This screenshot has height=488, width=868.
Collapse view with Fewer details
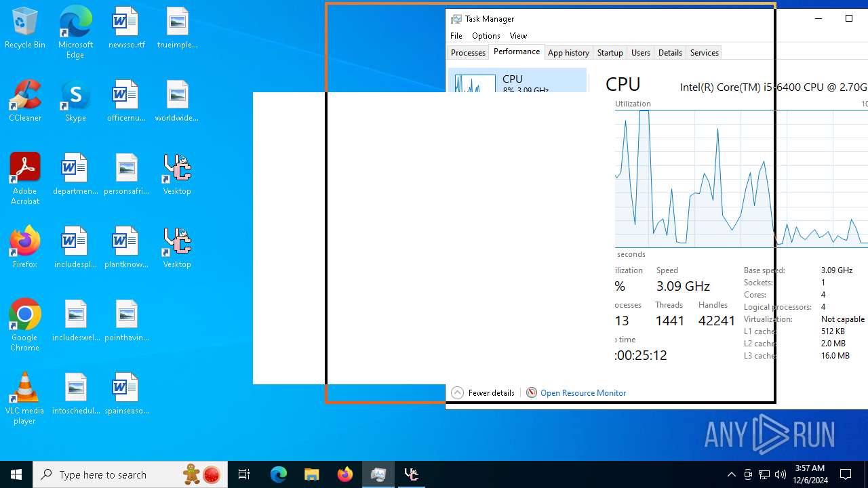click(483, 393)
